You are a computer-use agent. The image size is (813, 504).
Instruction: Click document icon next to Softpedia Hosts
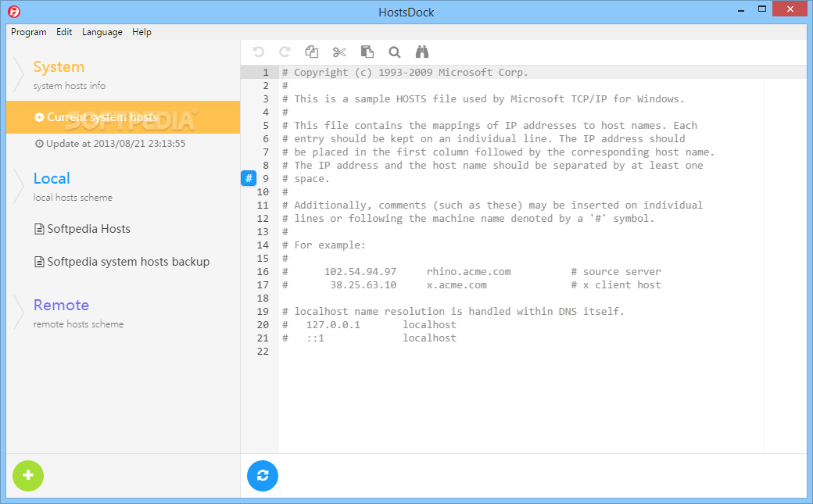click(39, 229)
